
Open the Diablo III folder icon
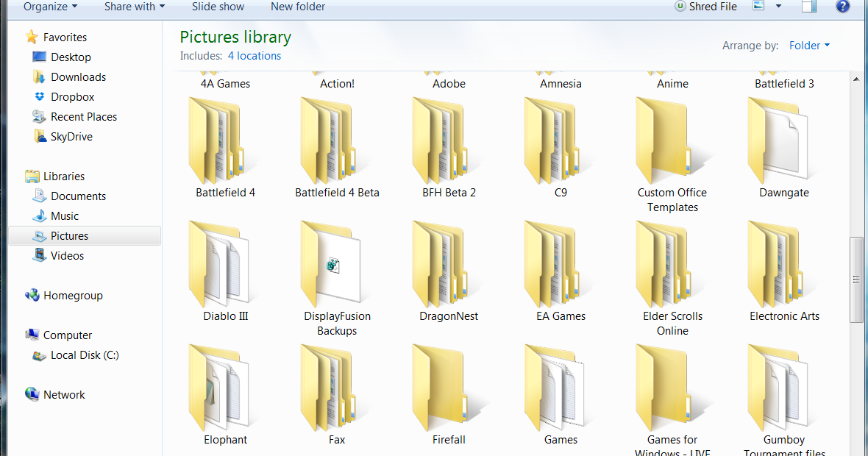pyautogui.click(x=218, y=265)
